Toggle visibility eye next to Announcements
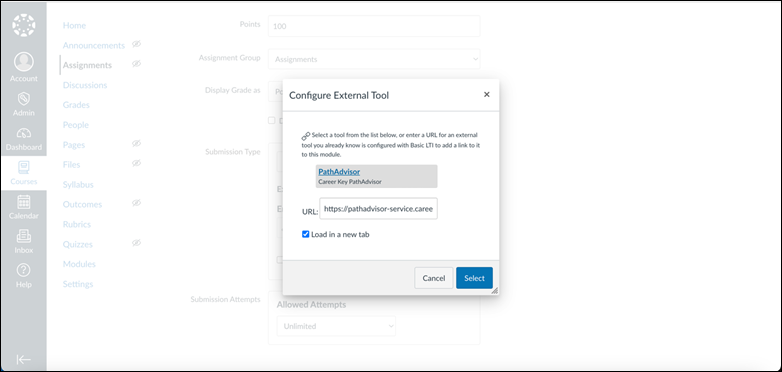 coord(137,44)
